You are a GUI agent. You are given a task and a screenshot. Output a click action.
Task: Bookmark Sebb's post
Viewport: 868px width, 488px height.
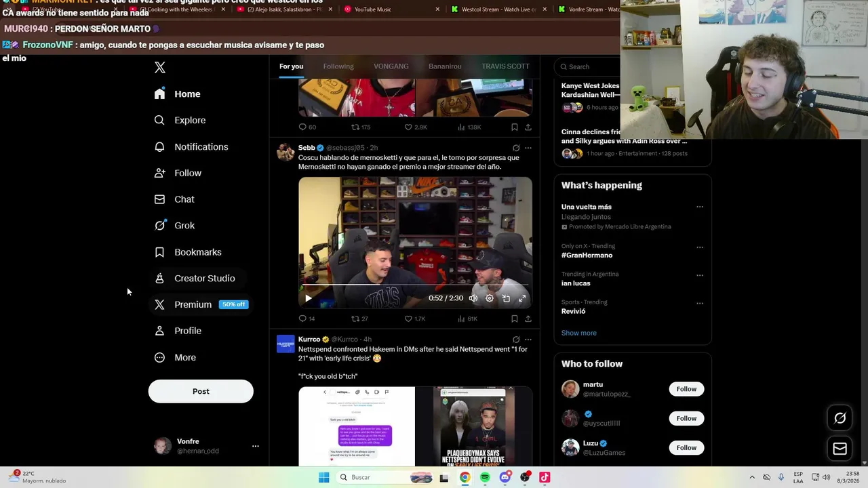[514, 319]
